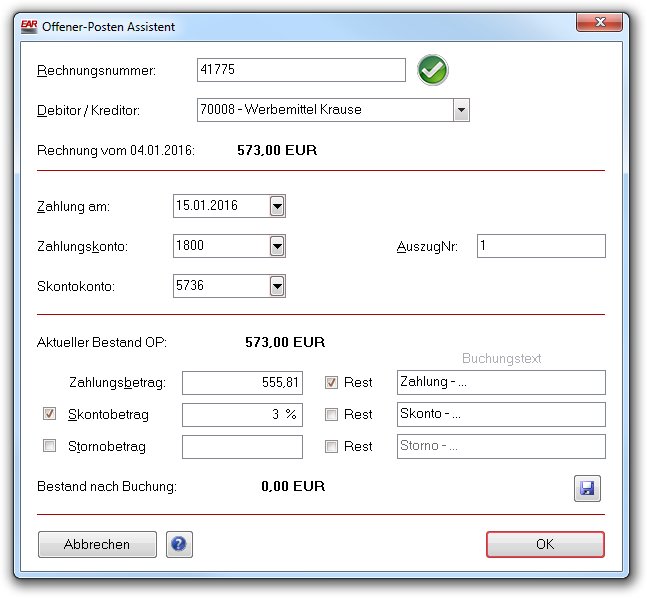The width and height of the screenshot is (647, 598).
Task: Open help with the question mark icon
Action: pyautogui.click(x=179, y=544)
